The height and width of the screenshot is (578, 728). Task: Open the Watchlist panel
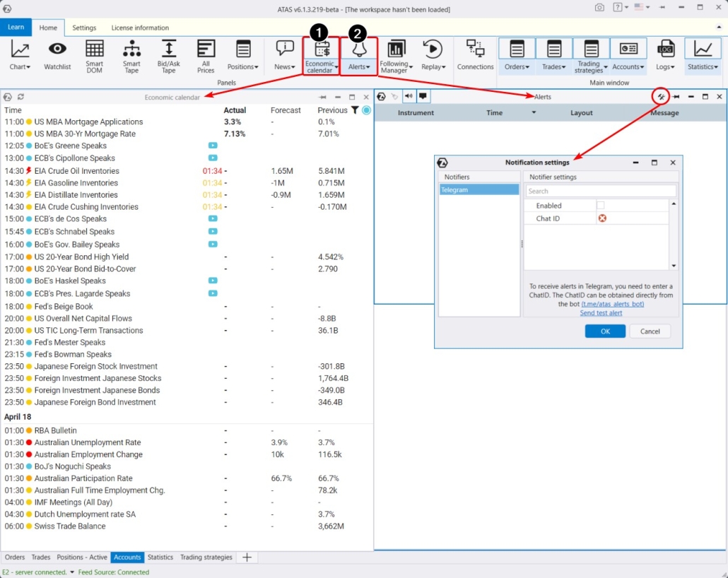[57, 55]
